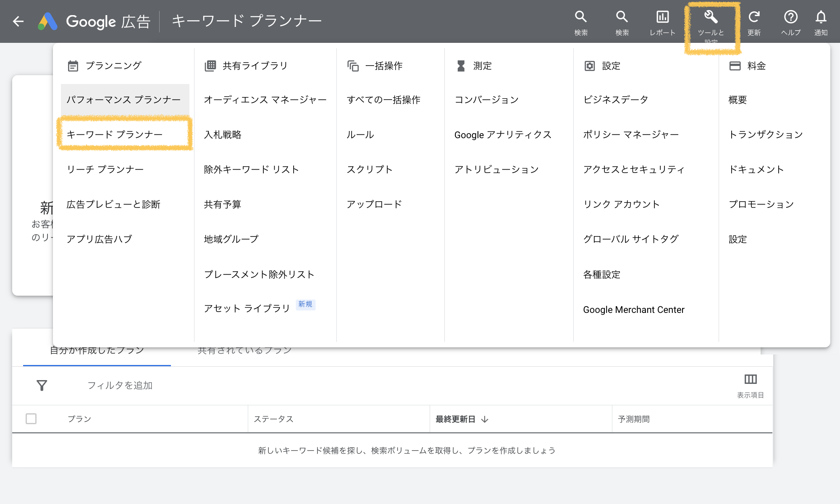The image size is (840, 504).
Task: Click the 新規 badge on アセット ライブラリ
Action: (x=305, y=304)
